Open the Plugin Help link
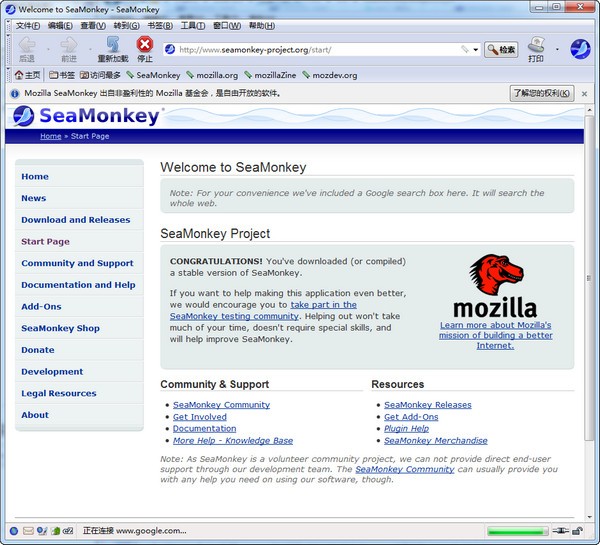600x545 pixels. [x=406, y=429]
